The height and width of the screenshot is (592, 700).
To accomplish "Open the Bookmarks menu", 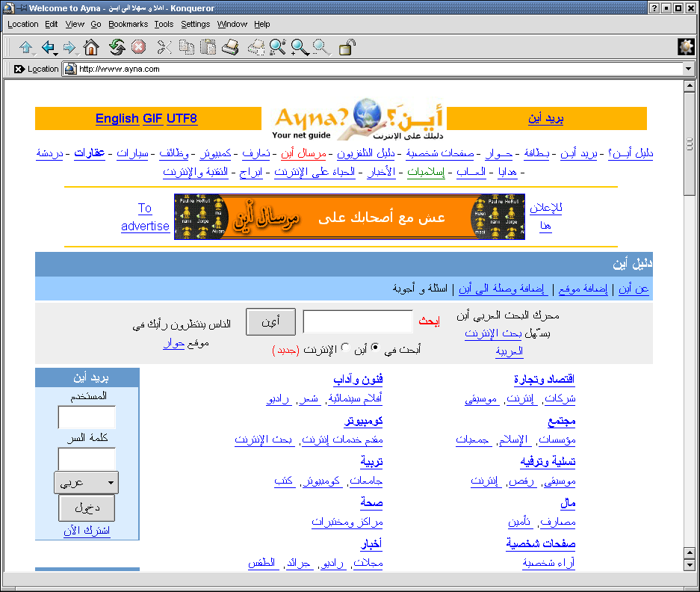I will pos(128,24).
